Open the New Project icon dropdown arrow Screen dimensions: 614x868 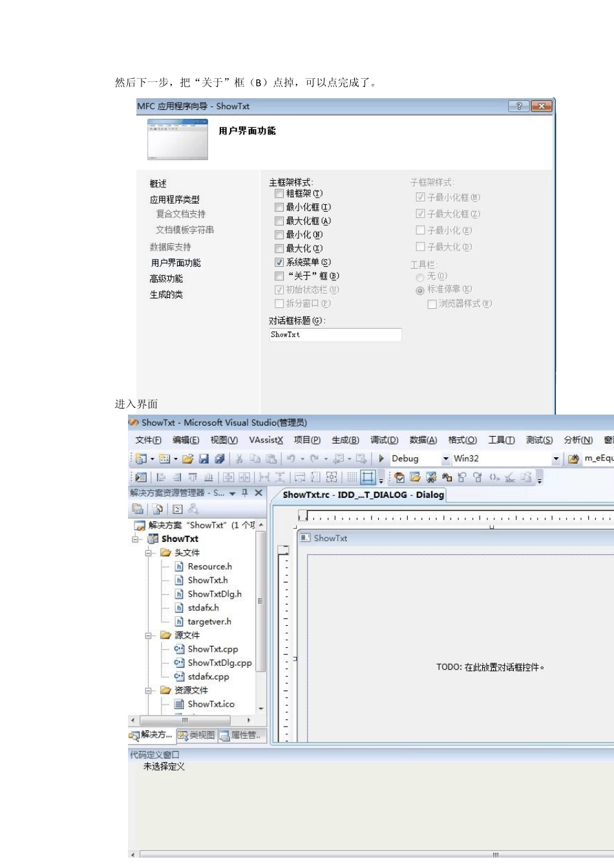[151, 459]
